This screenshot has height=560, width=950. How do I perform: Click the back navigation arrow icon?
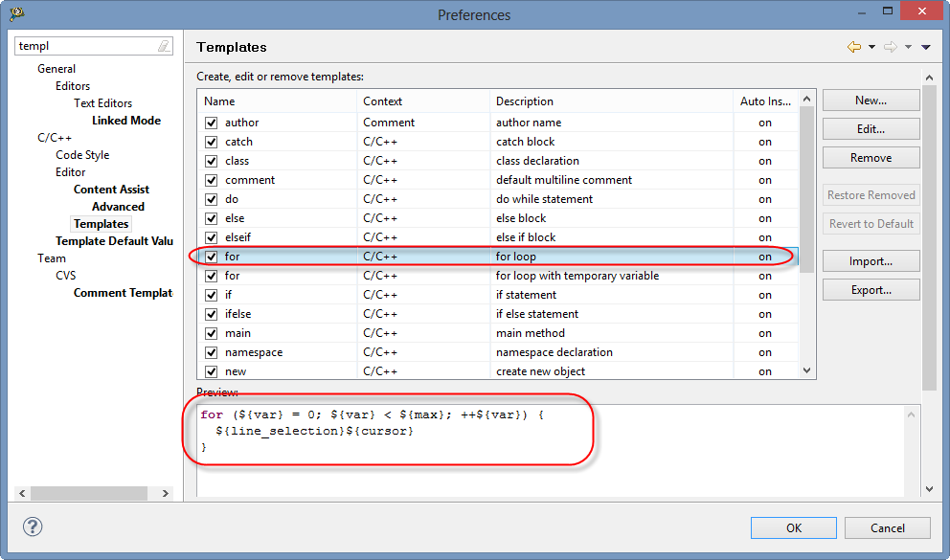pos(853,47)
